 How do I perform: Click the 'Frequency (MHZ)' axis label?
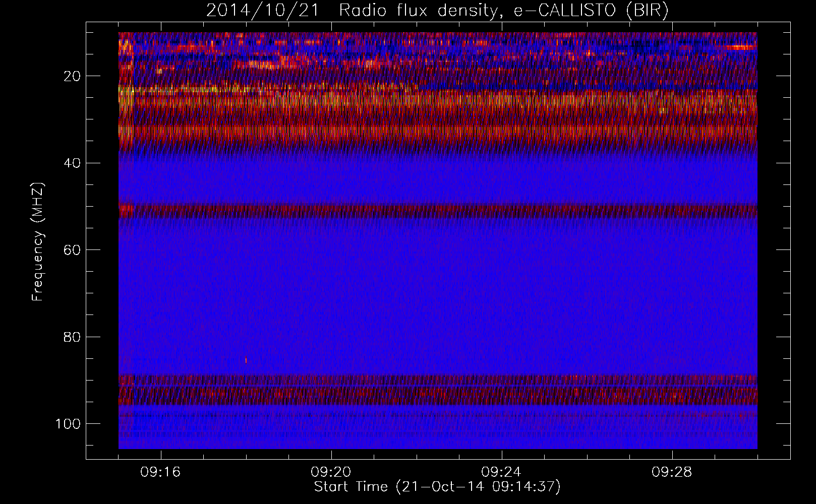tap(38, 241)
